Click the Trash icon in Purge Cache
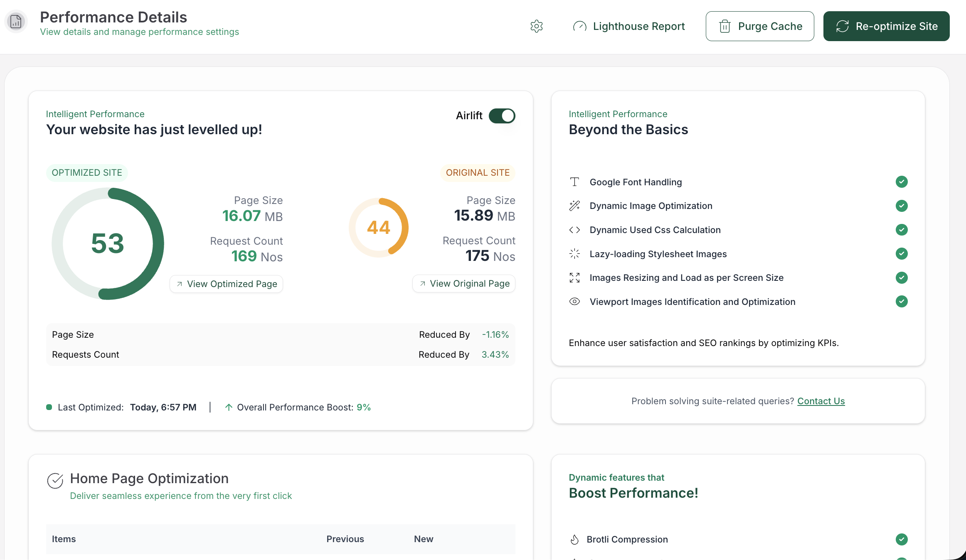Image resolution: width=966 pixels, height=560 pixels. pos(724,26)
